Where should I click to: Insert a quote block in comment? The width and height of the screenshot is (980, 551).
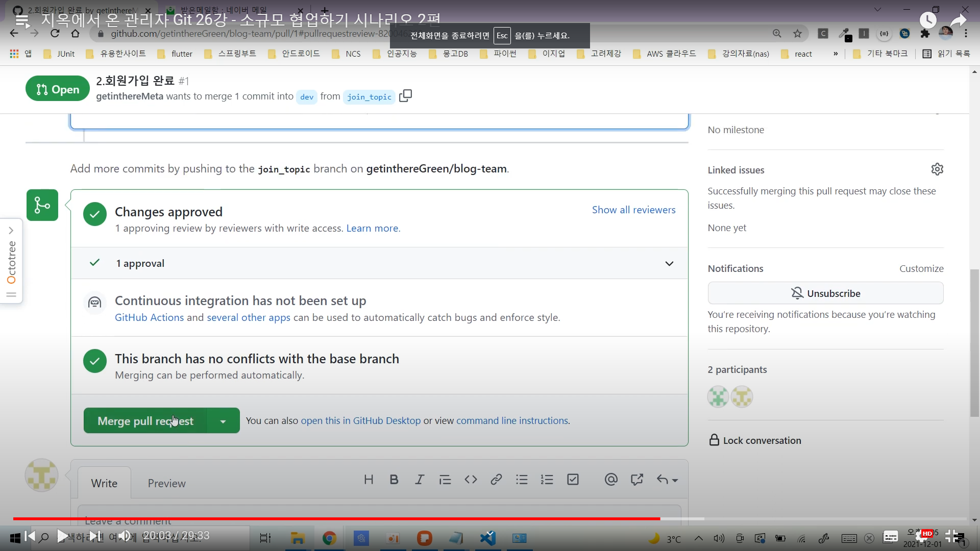(445, 480)
